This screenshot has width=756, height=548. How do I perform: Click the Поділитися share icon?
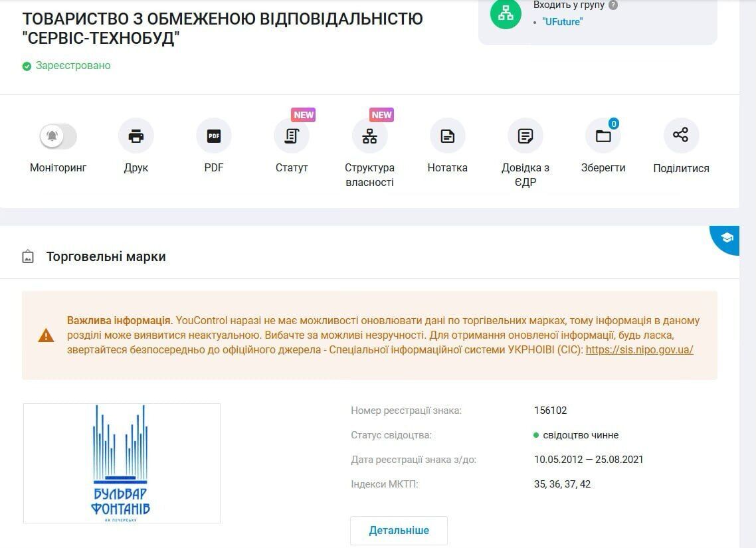tap(681, 135)
